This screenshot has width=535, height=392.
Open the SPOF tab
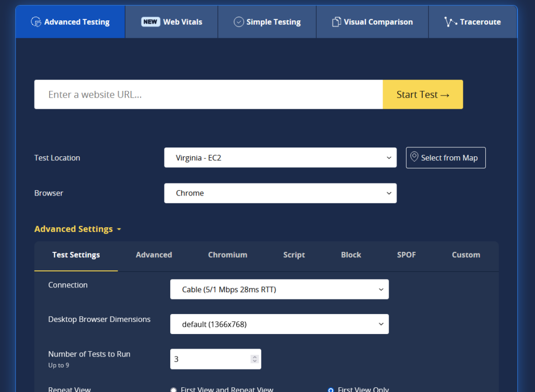[x=406, y=255]
